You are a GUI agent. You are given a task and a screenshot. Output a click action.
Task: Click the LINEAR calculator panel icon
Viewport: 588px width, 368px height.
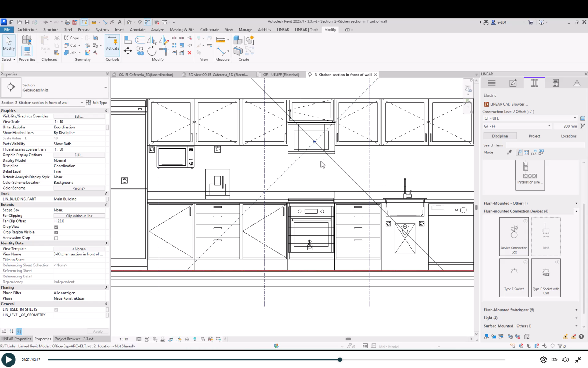pyautogui.click(x=555, y=84)
